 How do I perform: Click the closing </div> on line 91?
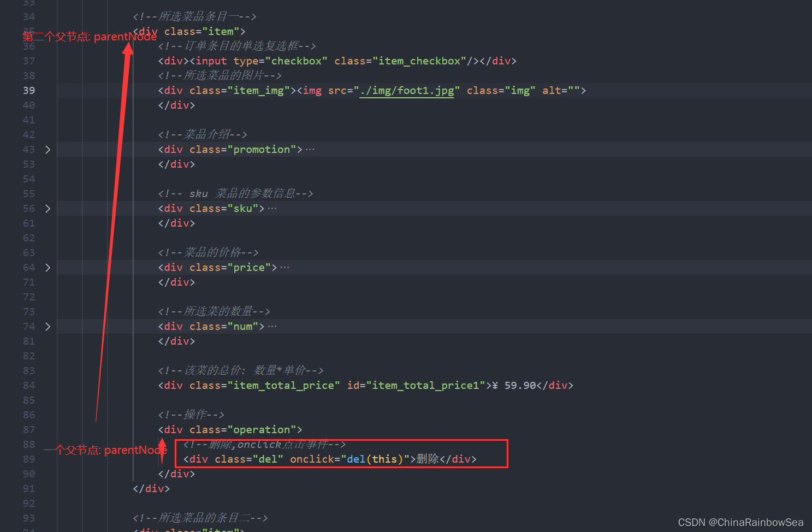tap(151, 489)
